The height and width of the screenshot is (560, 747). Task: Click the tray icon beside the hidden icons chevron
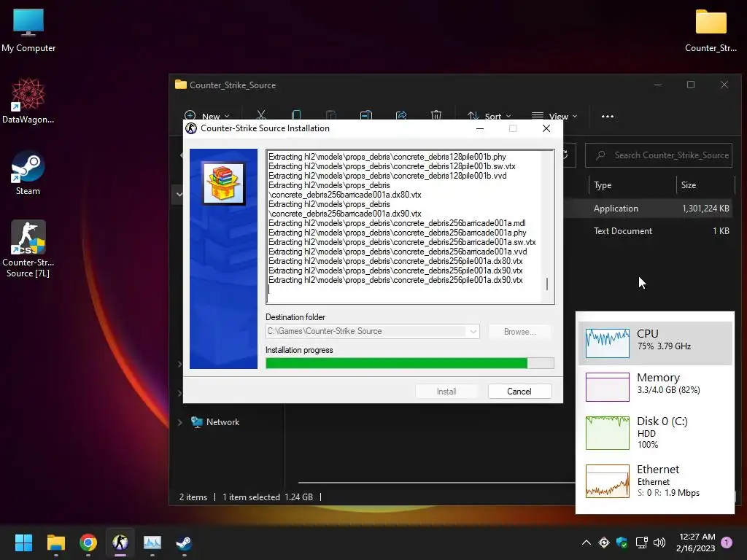point(603,542)
